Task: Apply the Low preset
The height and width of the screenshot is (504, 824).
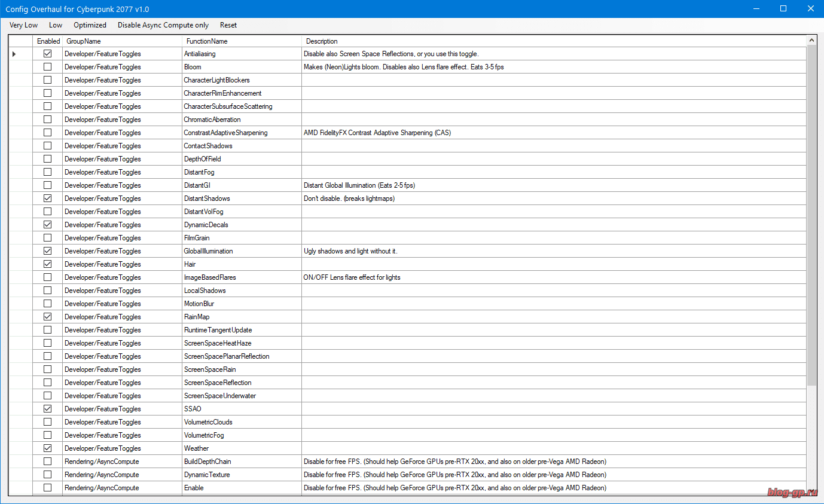Action: [56, 25]
